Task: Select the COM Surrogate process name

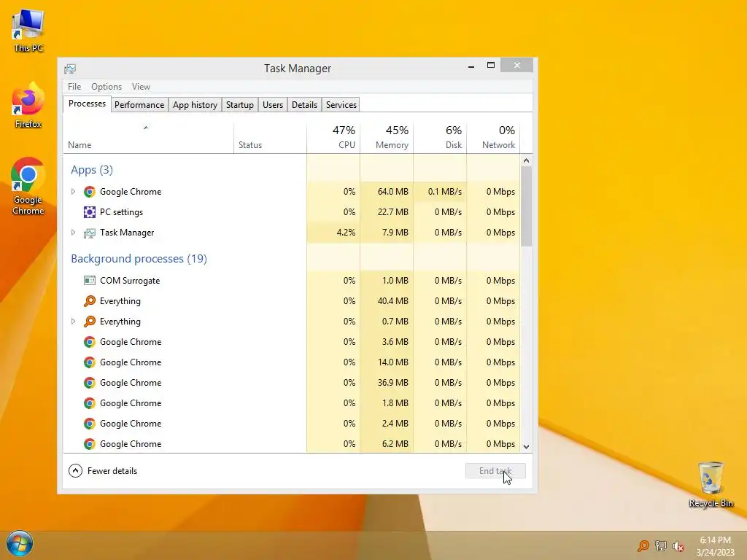Action: click(130, 281)
